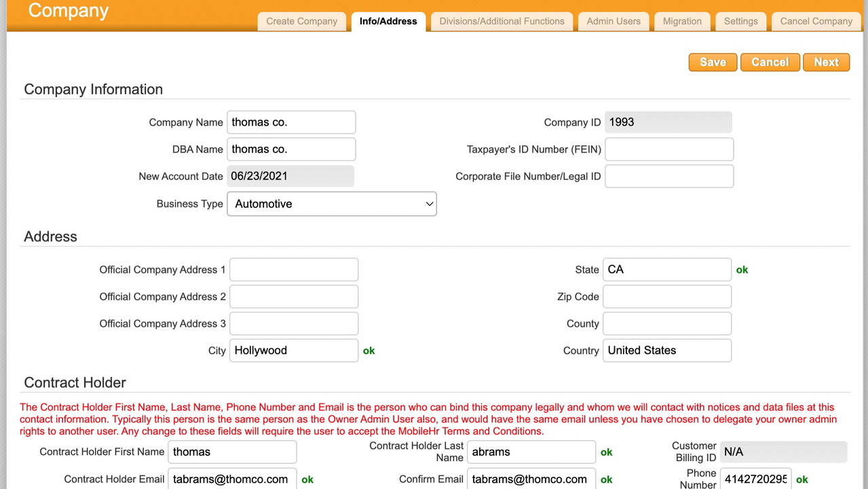Click the Save button
The image size is (868, 489).
click(713, 62)
